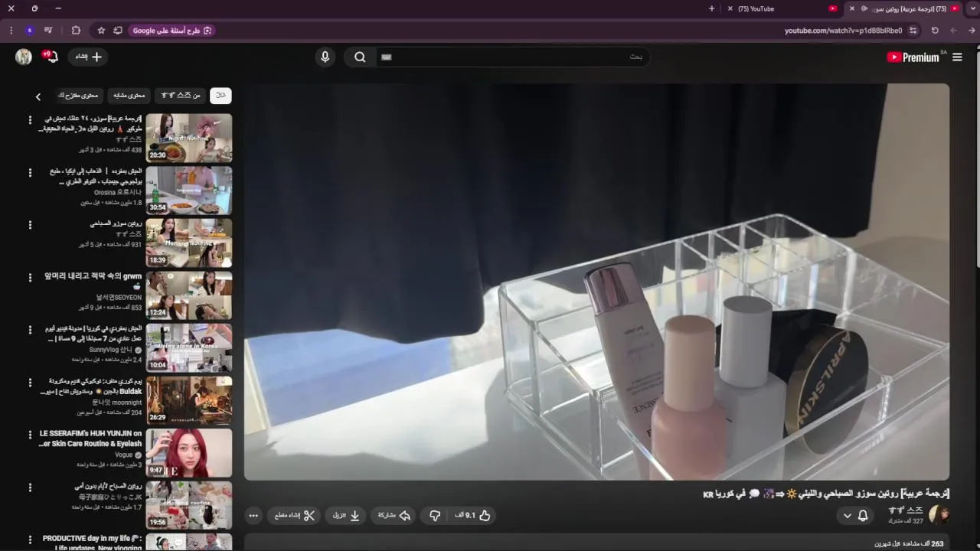Open Chrome three-dots main menu
The width and height of the screenshot is (980, 551).
11,31
